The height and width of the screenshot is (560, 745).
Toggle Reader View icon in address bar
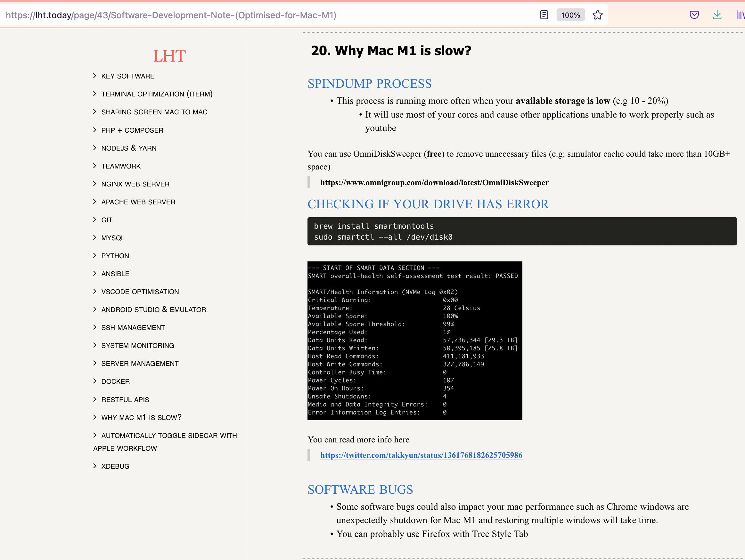coord(544,15)
